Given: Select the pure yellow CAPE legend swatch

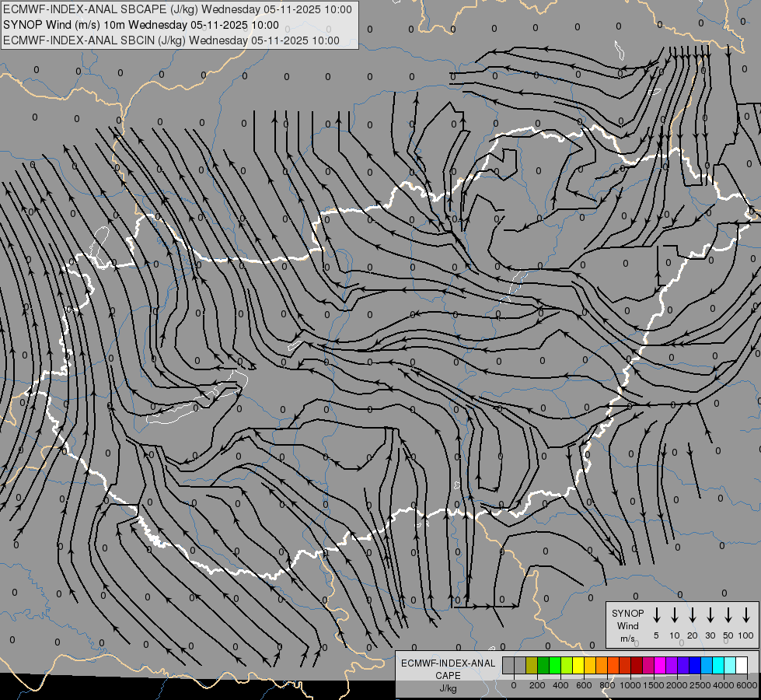Looking at the screenshot, I should click(x=578, y=665).
